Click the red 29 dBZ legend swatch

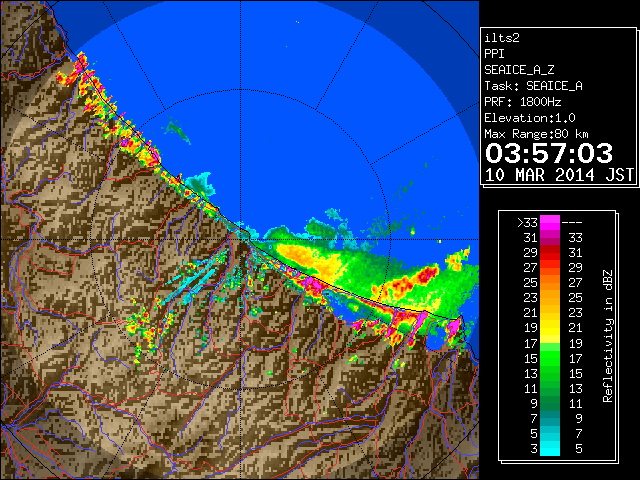[x=549, y=253]
